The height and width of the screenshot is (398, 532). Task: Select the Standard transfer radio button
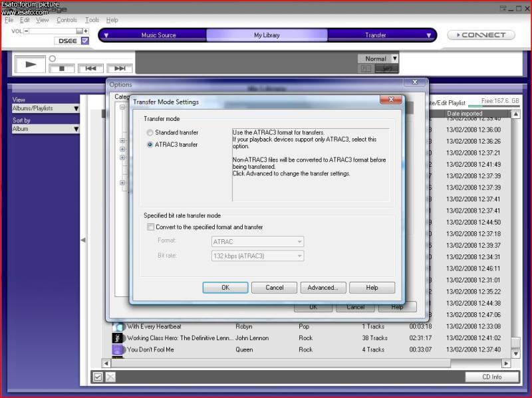(150, 132)
